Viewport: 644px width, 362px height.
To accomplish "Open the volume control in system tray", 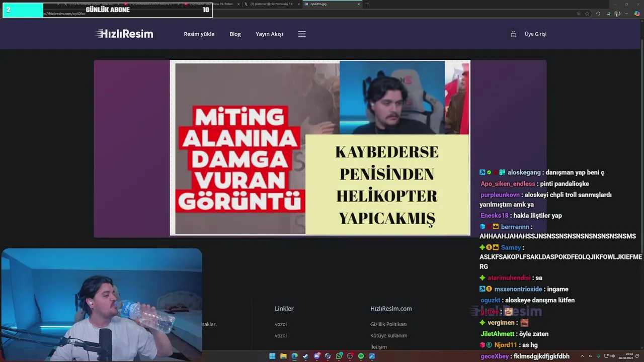I will coord(612,356).
